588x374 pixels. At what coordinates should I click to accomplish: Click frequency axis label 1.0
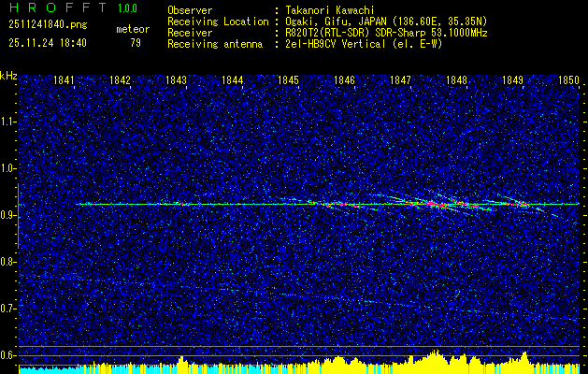(x=7, y=169)
